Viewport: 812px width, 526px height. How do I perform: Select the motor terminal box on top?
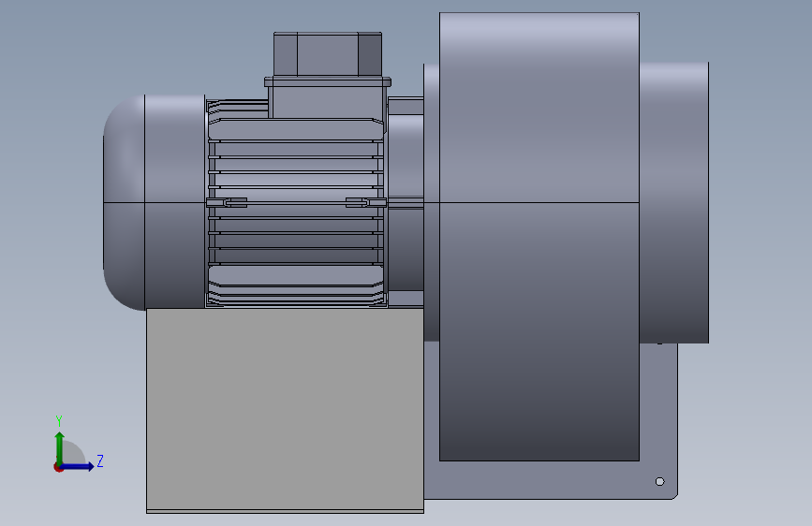click(328, 54)
